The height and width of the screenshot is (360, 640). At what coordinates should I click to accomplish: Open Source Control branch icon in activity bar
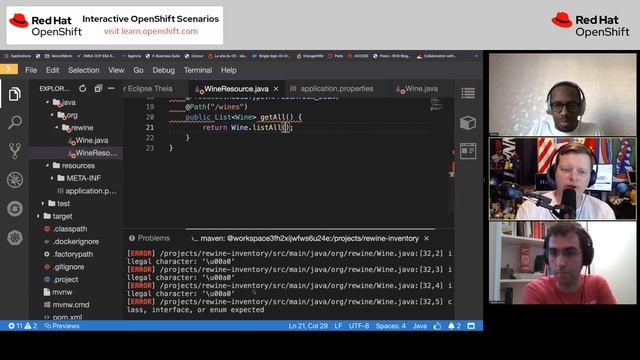tap(15, 151)
